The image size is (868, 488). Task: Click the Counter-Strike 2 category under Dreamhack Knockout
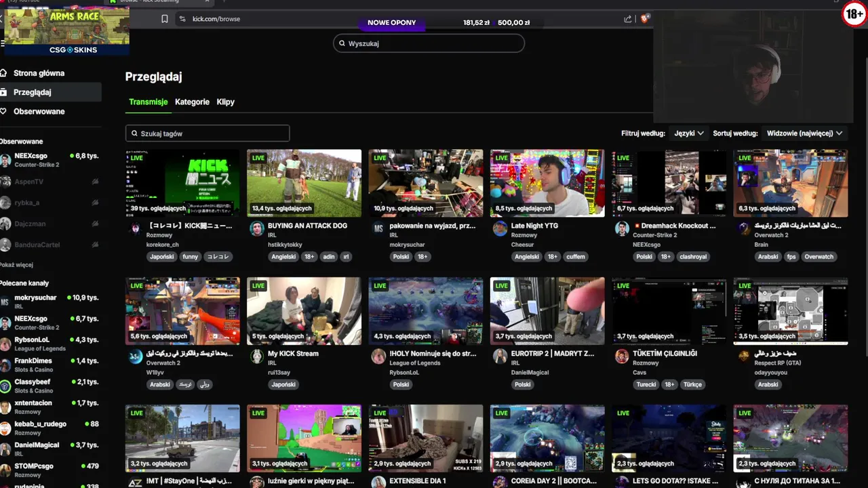pos(654,235)
